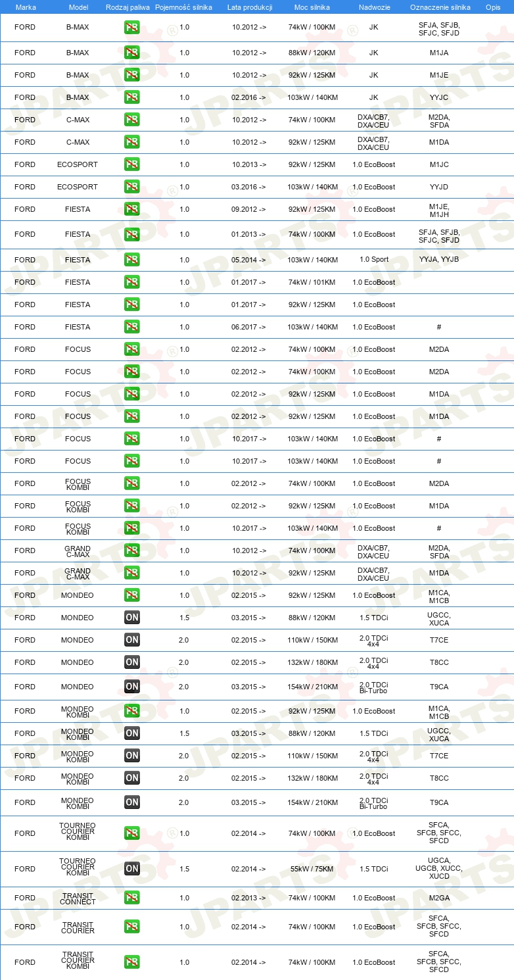Click the Oznaczenie silnika column header

[x=440, y=7]
